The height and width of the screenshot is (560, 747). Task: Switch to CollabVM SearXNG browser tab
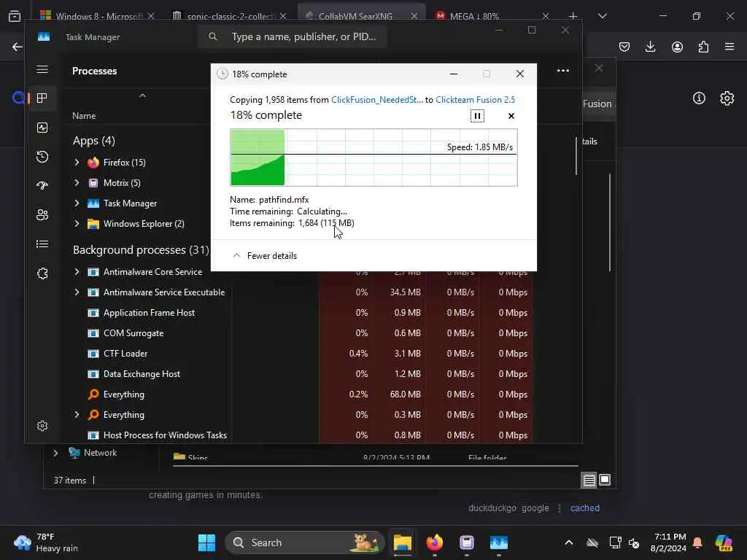pyautogui.click(x=355, y=16)
